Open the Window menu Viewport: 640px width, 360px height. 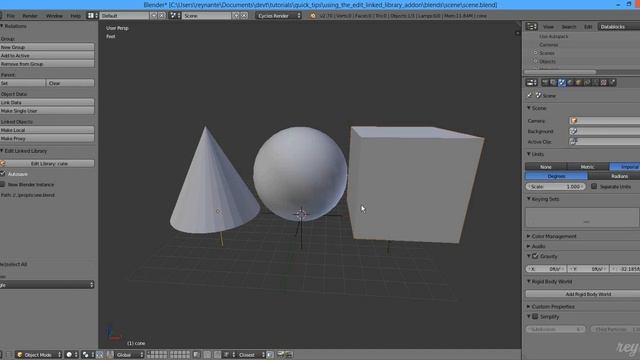(x=54, y=16)
